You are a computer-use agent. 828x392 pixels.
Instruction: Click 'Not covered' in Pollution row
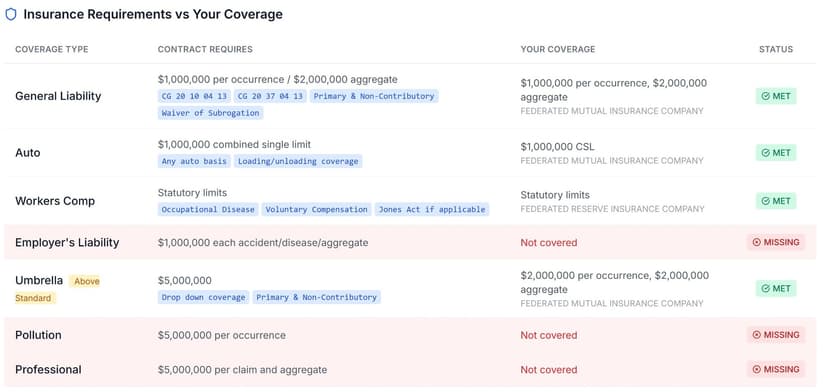(549, 335)
